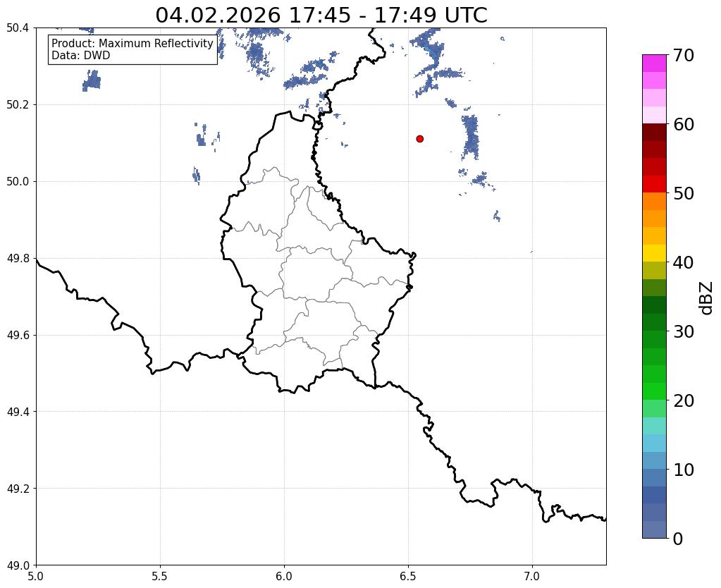The width and height of the screenshot is (721, 588).
Task: Click the title timestamp 04.02.2026 17:45 - 17:49 UTC
Action: pyautogui.click(x=321, y=15)
